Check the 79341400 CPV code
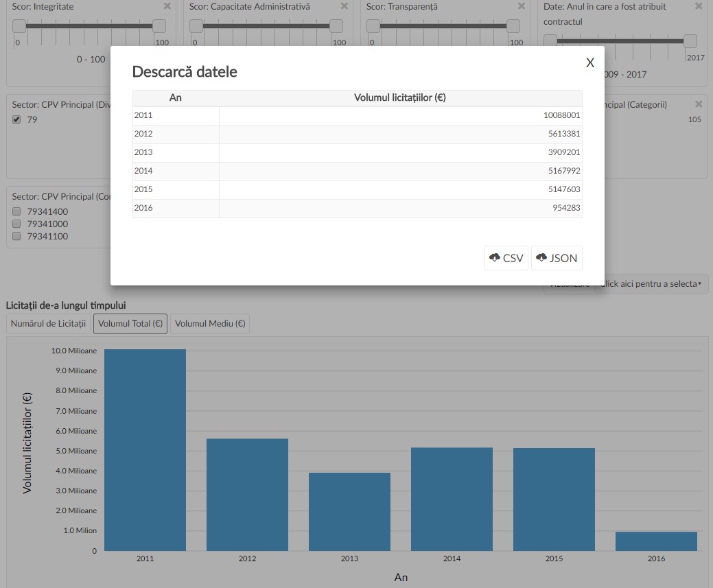Screen dimensions: 713x588 point(17,211)
